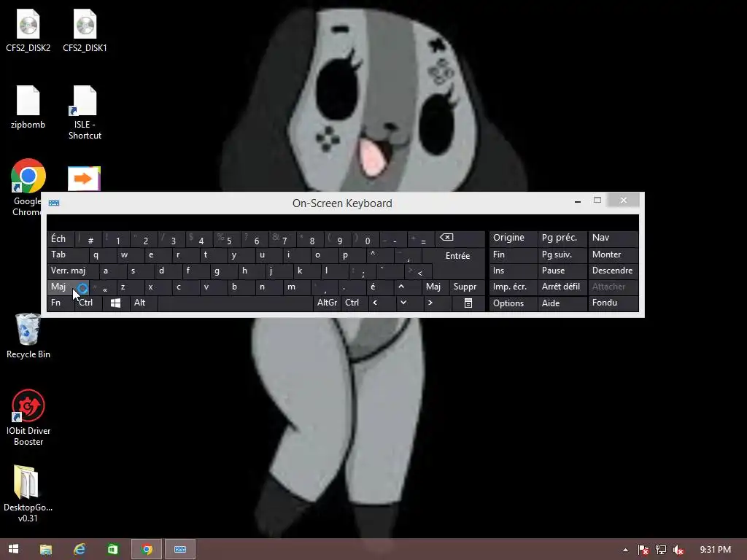Image resolution: width=747 pixels, height=560 pixels.
Task: Click the taskbar clock showing 9:31 PM
Action: tap(715, 550)
